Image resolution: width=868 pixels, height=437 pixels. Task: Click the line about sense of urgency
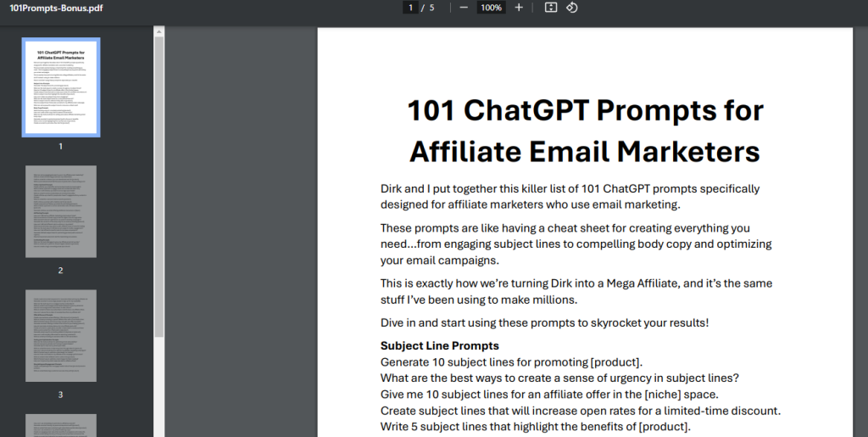(559, 378)
